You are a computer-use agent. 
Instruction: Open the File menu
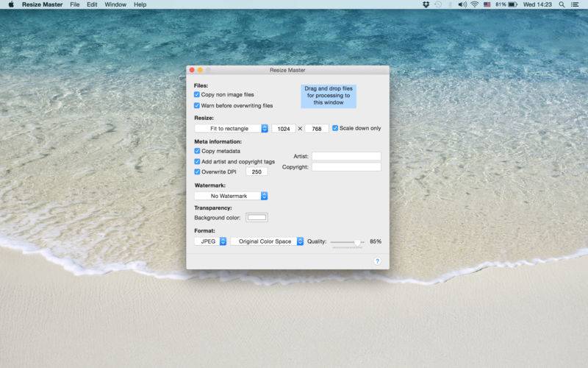click(75, 4)
